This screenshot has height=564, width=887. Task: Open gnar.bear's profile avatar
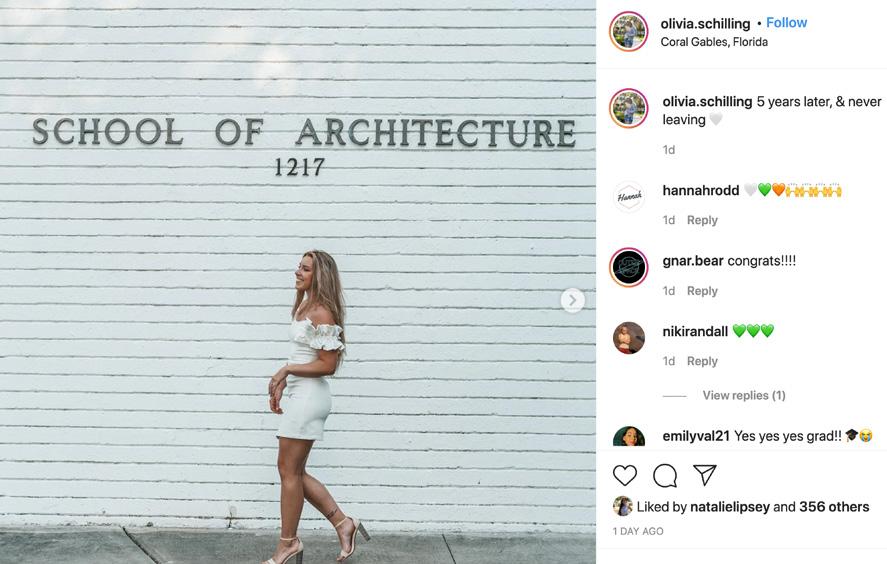[628, 267]
